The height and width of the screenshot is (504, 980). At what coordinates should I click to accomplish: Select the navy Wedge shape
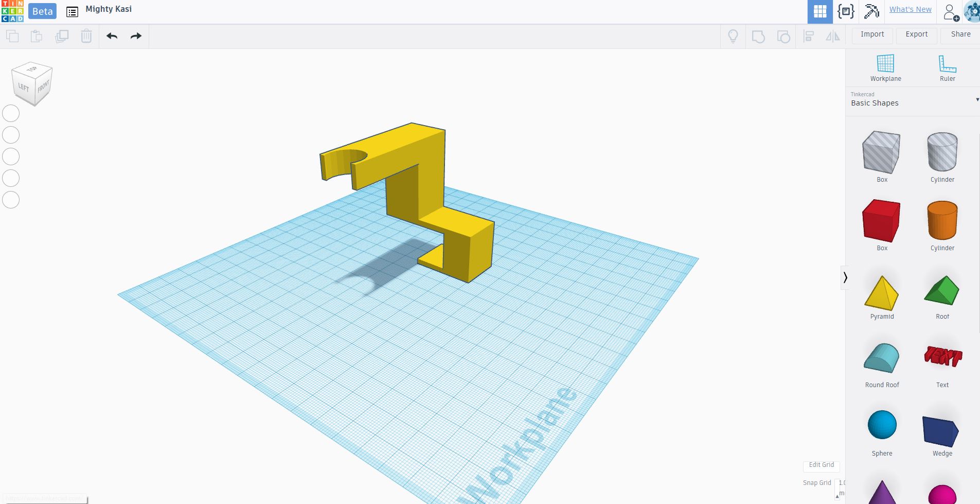(x=942, y=432)
